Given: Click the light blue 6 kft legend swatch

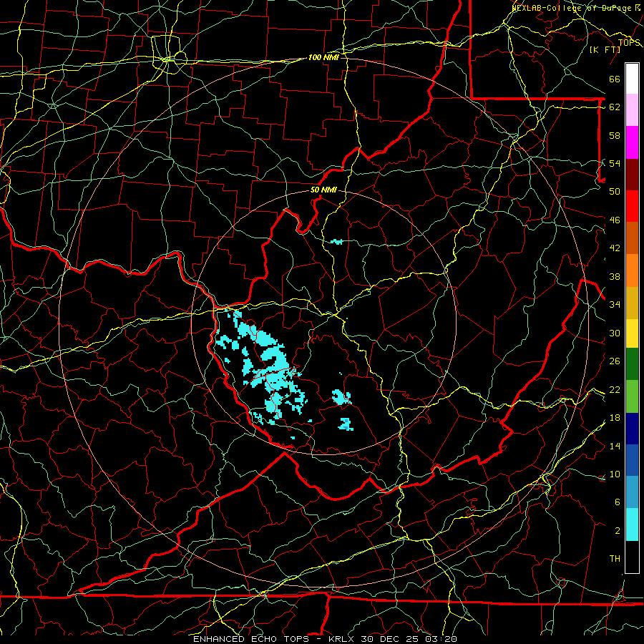Looking at the screenshot, I should point(632,492).
